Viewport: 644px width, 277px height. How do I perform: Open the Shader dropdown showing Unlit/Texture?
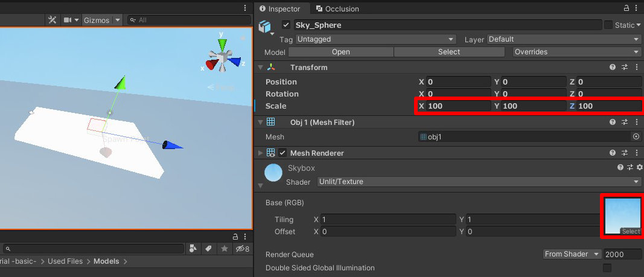coord(479,182)
